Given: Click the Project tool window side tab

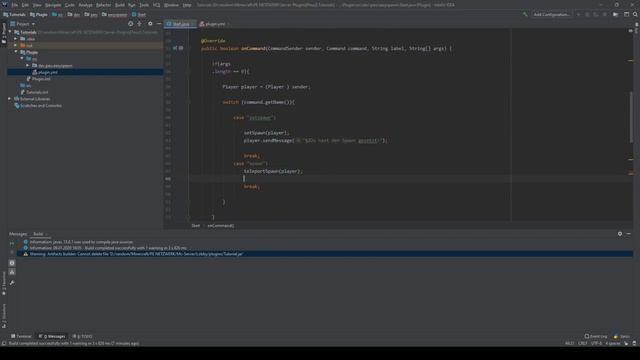Looking at the screenshot, I should coord(4,33).
